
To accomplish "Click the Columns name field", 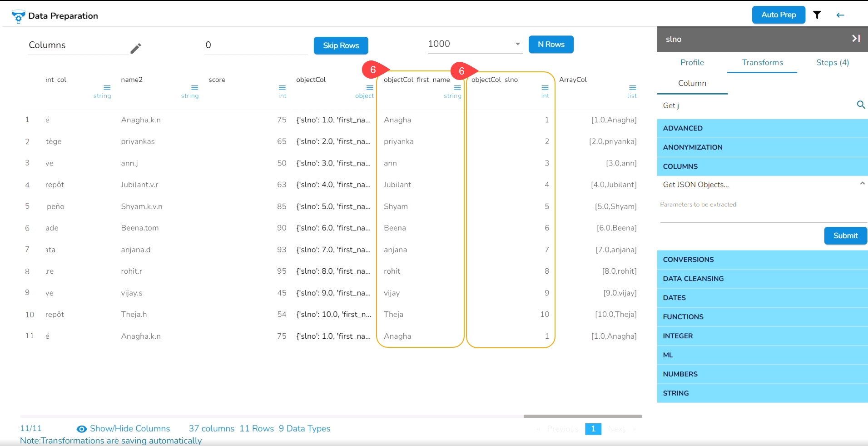I will coord(78,45).
